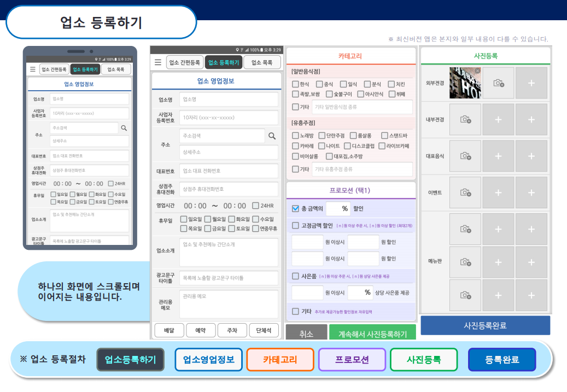Image resolution: width=567 pixels, height=392 pixels.
Task: Click the first plus slot in 이벤트 row
Action: 498,192
